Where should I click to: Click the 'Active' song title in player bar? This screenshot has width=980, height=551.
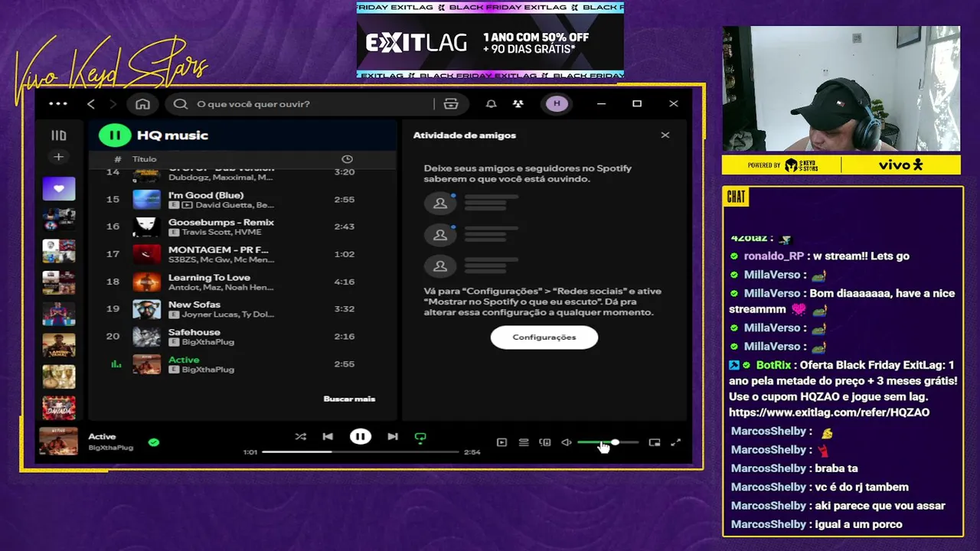pos(102,437)
